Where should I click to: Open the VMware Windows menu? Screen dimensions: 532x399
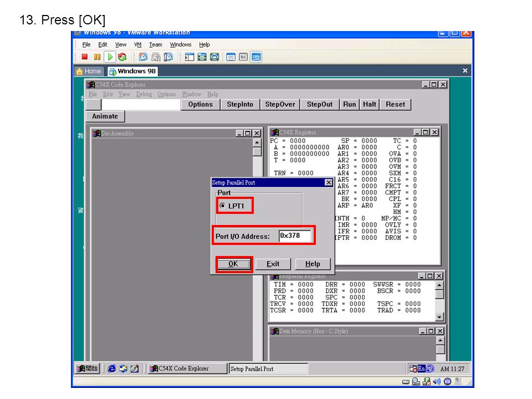(x=181, y=44)
